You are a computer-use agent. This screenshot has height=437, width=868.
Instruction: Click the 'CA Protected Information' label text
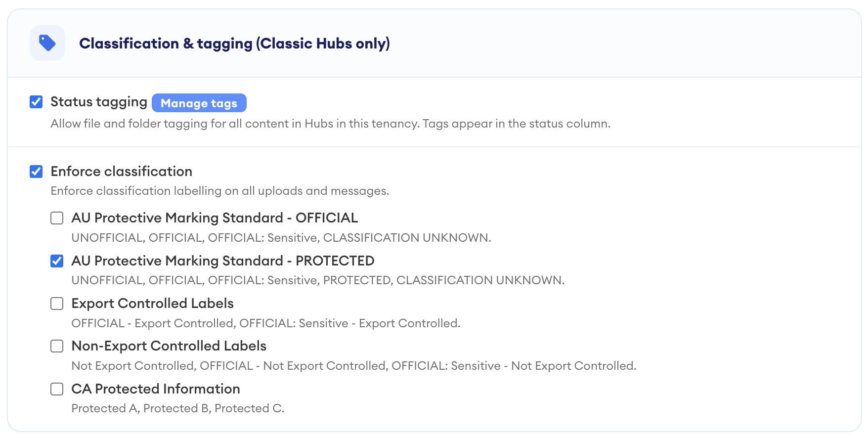156,389
